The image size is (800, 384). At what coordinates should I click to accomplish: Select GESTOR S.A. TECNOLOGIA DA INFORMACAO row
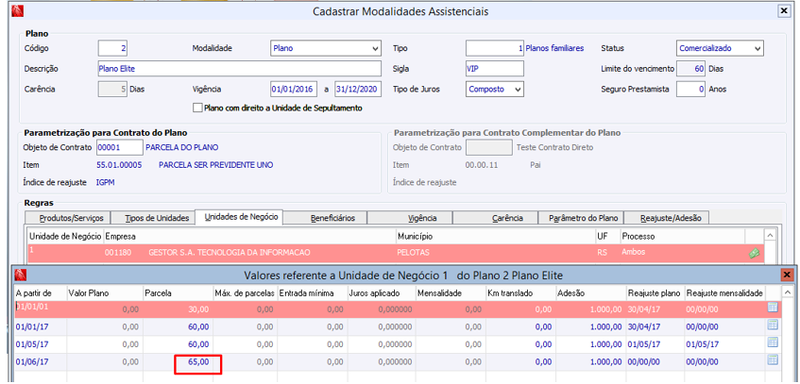click(x=395, y=253)
